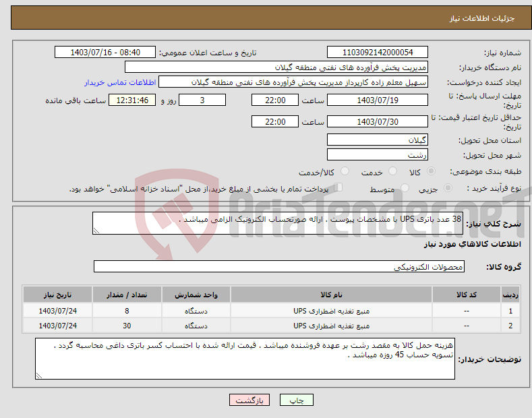
Task: Click the price validity hour field 22:00
Action: click(275, 121)
